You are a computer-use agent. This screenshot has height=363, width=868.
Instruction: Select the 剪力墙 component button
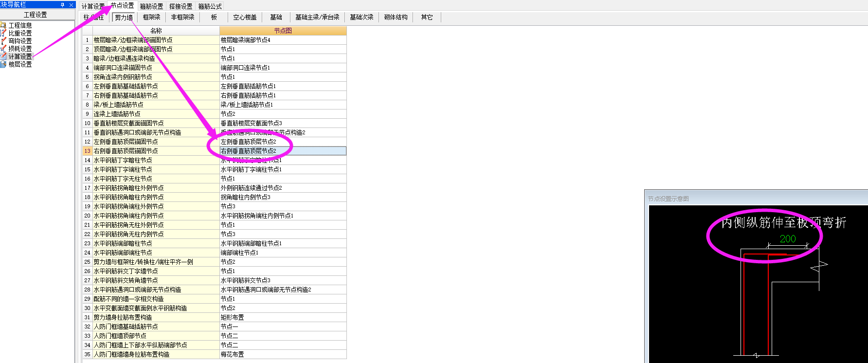click(124, 18)
